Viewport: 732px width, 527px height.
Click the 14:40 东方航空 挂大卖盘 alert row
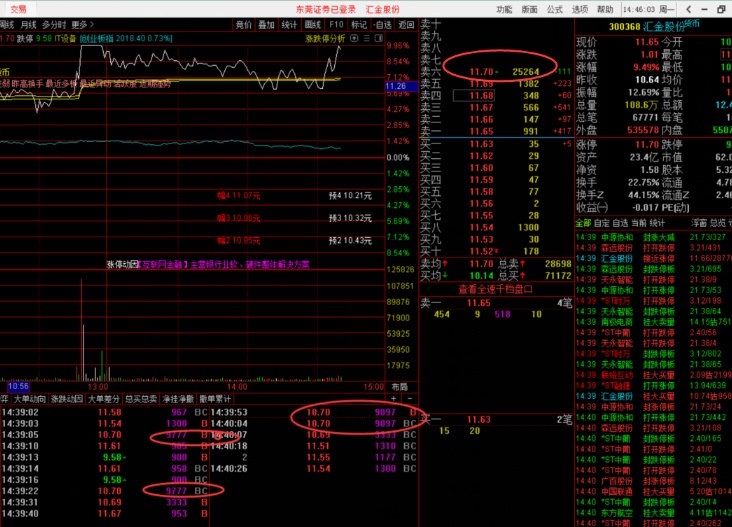point(654,513)
